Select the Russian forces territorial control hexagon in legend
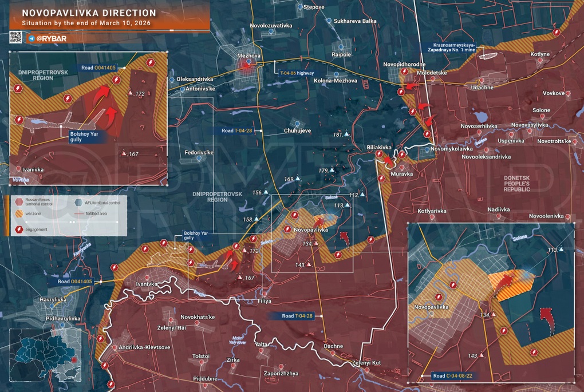The width and height of the screenshot is (584, 392). 18,201
